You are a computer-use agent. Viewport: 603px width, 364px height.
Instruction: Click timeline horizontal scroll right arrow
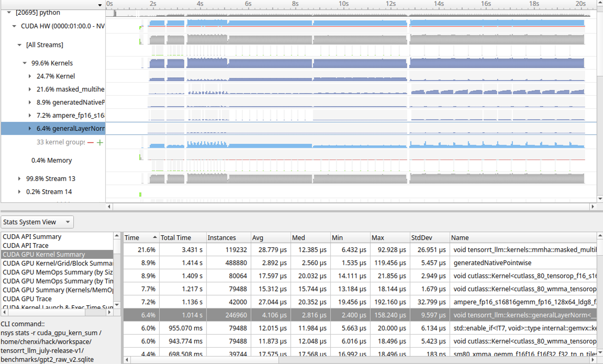pos(593,207)
